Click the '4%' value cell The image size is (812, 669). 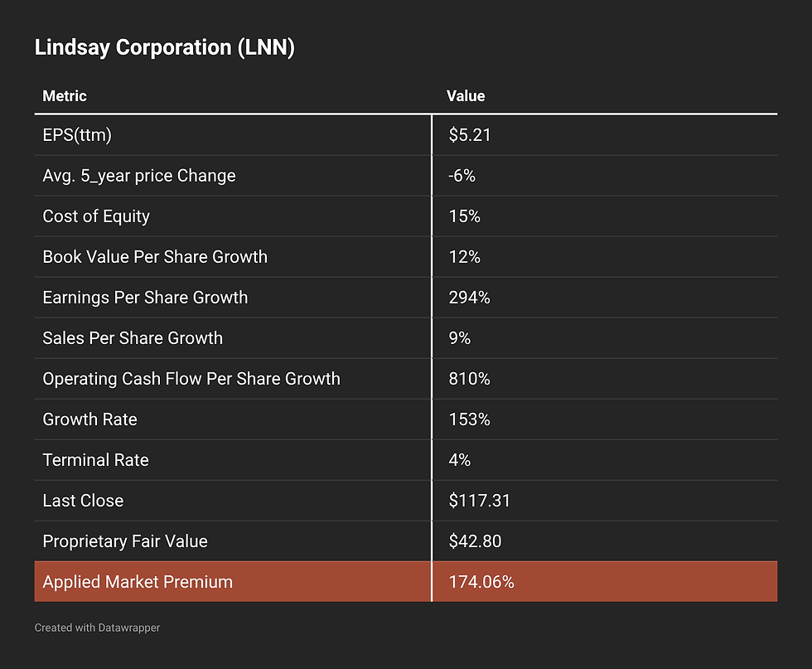459,460
